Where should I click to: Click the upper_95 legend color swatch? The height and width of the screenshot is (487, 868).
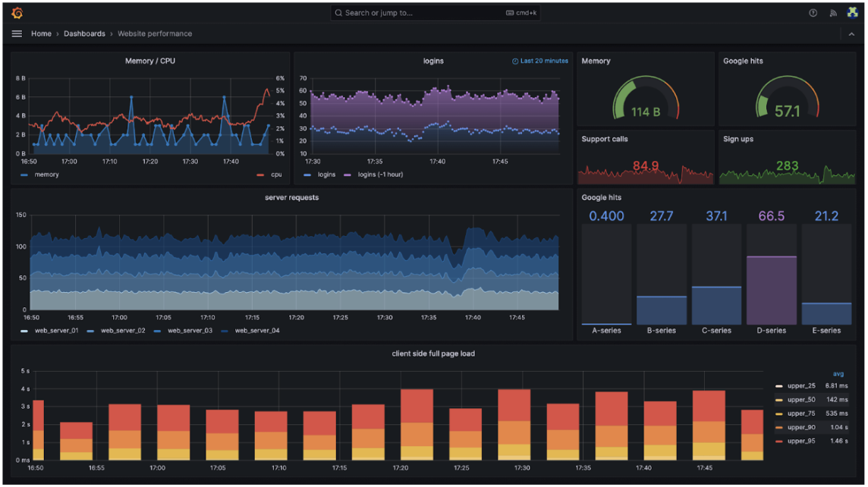(779, 441)
